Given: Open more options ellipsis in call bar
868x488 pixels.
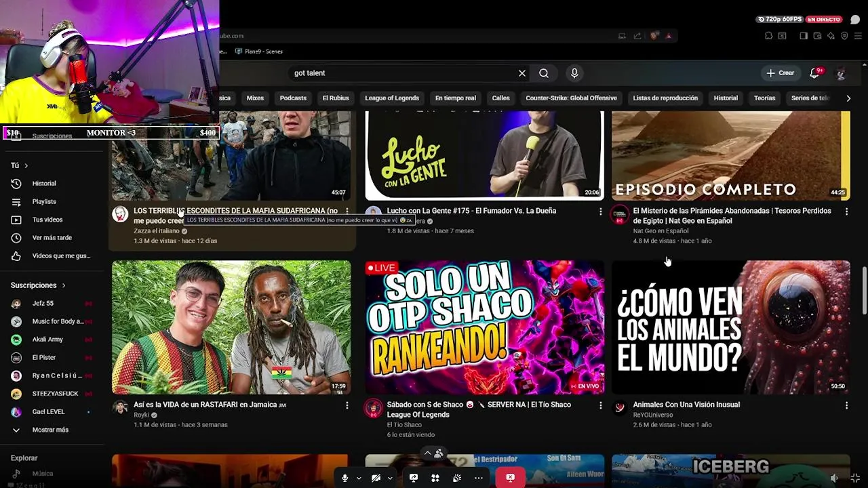Looking at the screenshot, I should tap(479, 478).
